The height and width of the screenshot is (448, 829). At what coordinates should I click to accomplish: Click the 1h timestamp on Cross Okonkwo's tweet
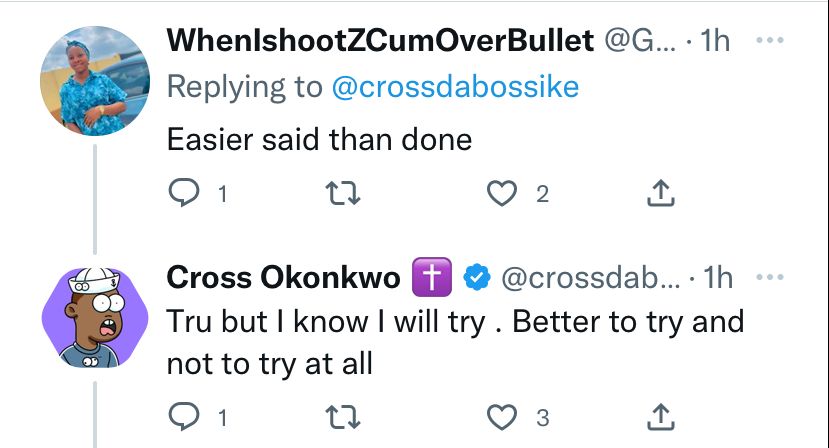point(718,277)
